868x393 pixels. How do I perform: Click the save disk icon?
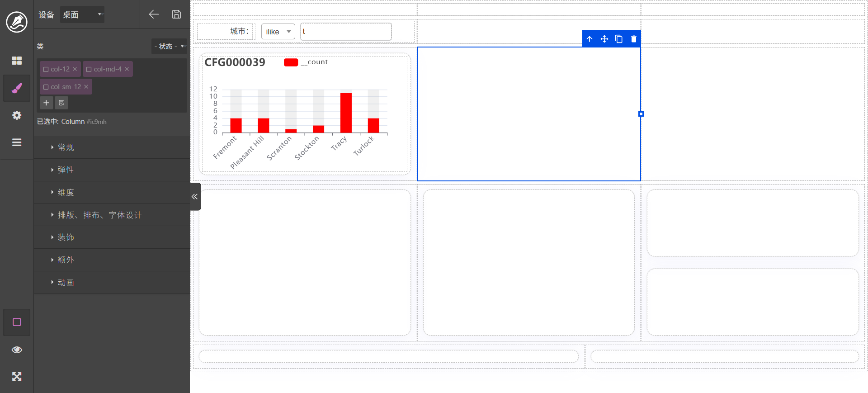click(x=176, y=14)
